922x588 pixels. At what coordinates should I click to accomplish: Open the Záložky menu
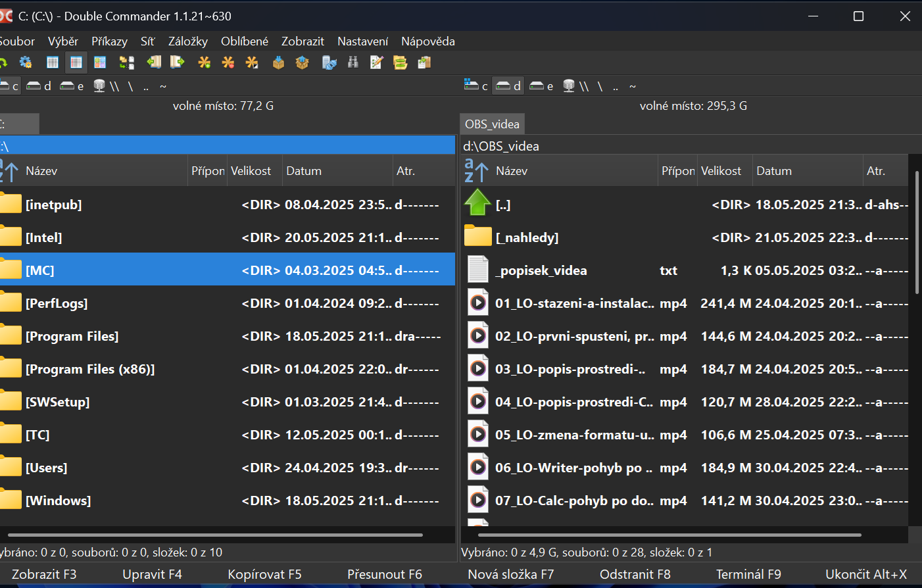(188, 41)
